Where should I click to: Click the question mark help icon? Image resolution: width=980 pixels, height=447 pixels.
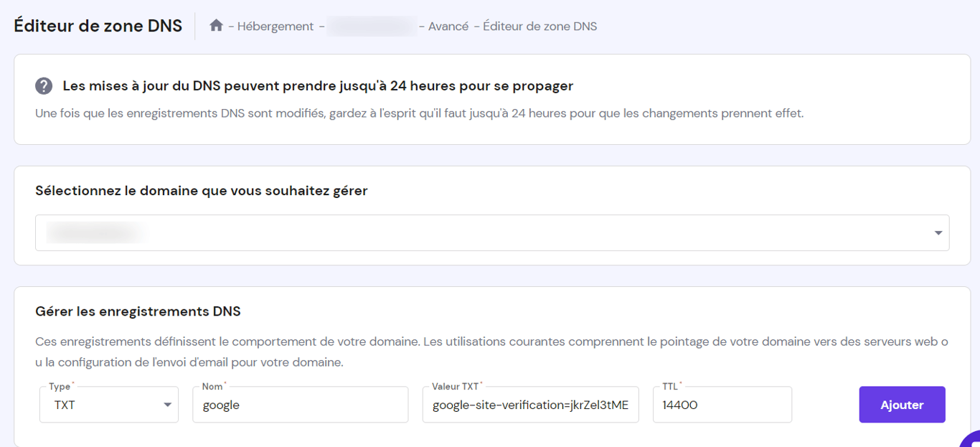pyautogui.click(x=44, y=85)
